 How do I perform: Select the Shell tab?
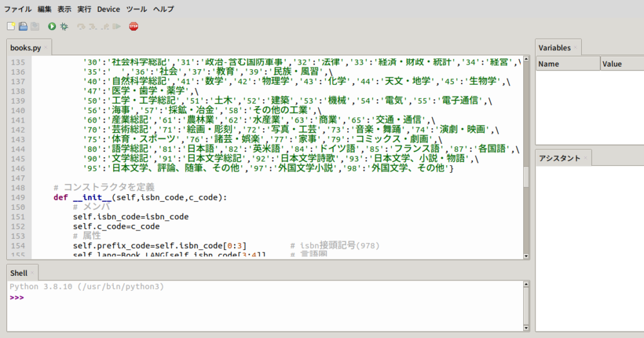tap(19, 273)
